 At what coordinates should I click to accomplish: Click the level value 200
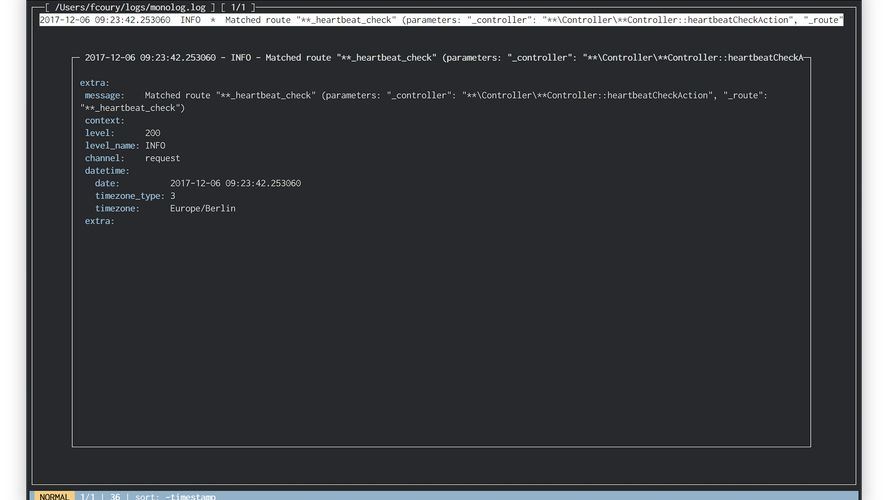[x=153, y=133]
